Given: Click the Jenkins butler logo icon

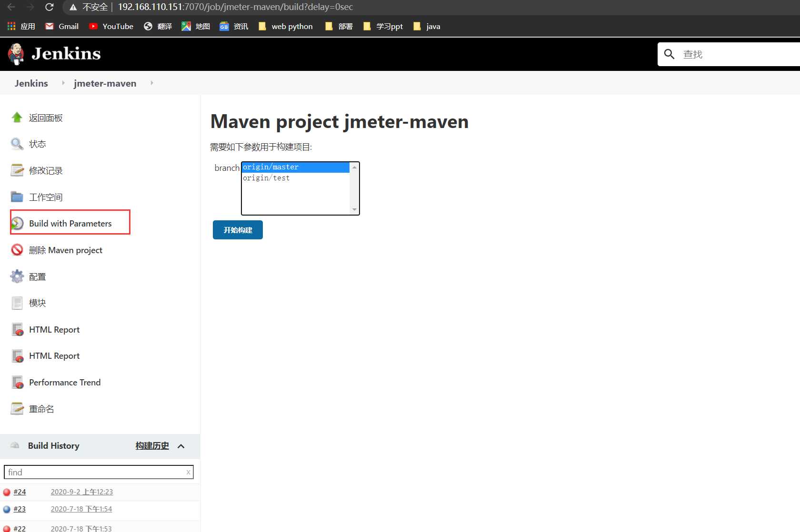Looking at the screenshot, I should (16, 54).
